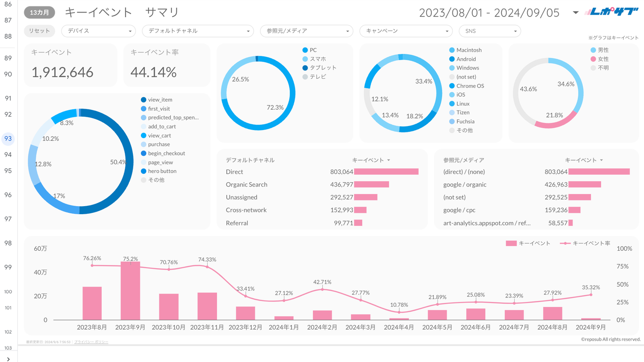Open the プライバシー ポリシー link

[x=91, y=342]
